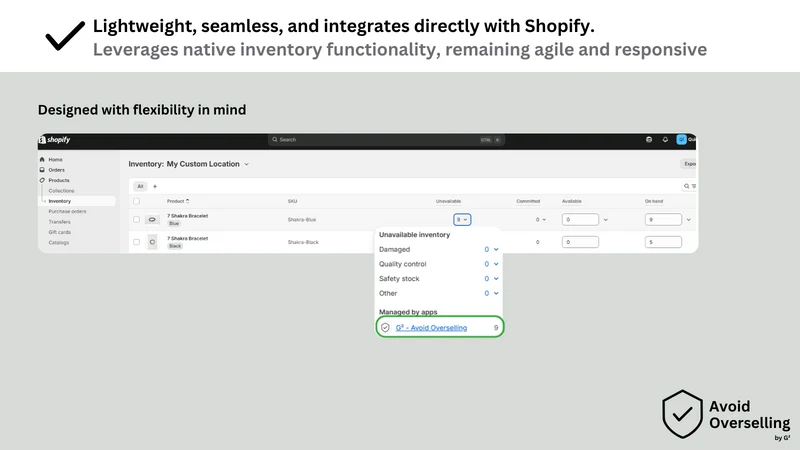Select the Shakra-Blue row checkbox
The height and width of the screenshot is (450, 800).
(136, 219)
